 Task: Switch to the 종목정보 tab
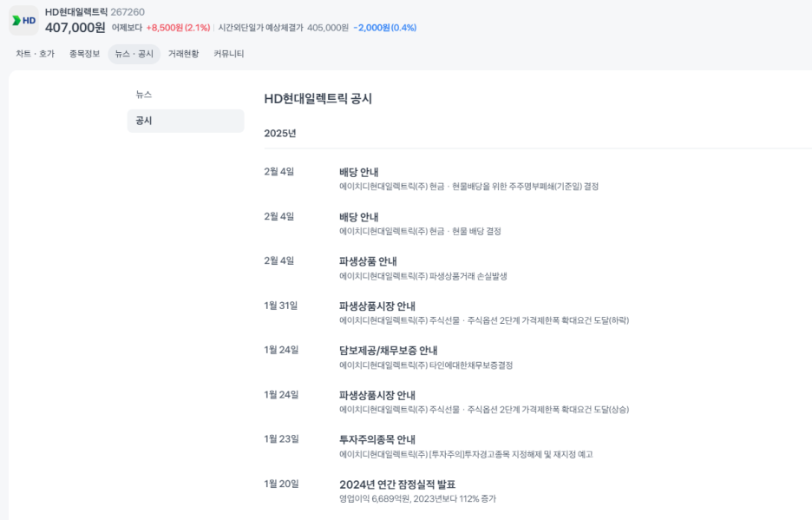point(84,54)
